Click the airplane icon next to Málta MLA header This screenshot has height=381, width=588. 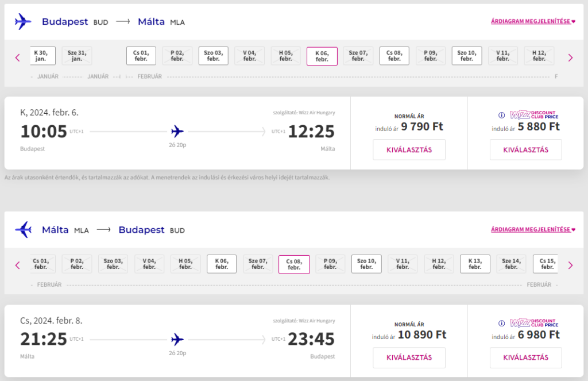tap(23, 229)
